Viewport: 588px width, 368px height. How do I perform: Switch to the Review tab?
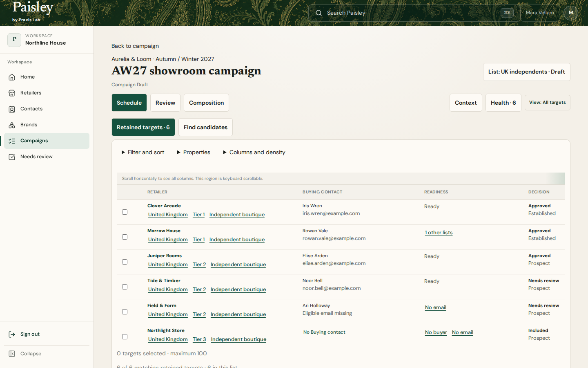[x=165, y=103]
